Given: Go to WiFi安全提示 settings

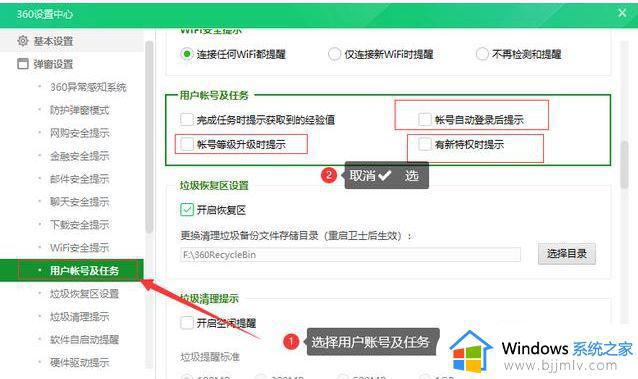Looking at the screenshot, I should pyautogui.click(x=79, y=248).
